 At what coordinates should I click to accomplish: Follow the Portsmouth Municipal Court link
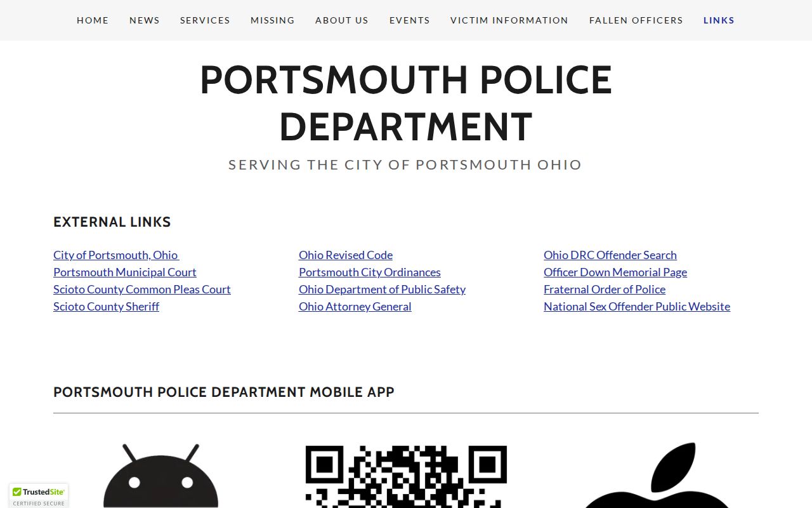[125, 272]
